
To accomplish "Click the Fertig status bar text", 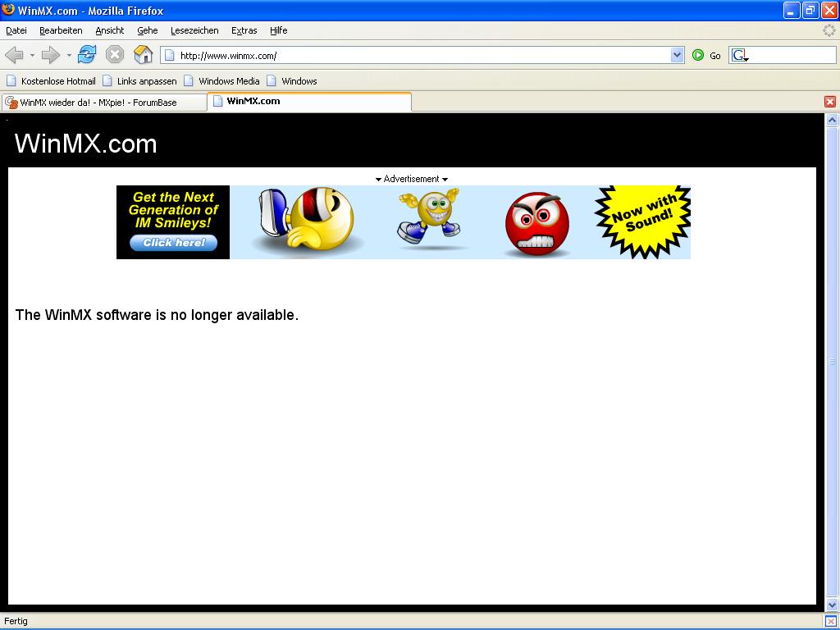I will [16, 621].
